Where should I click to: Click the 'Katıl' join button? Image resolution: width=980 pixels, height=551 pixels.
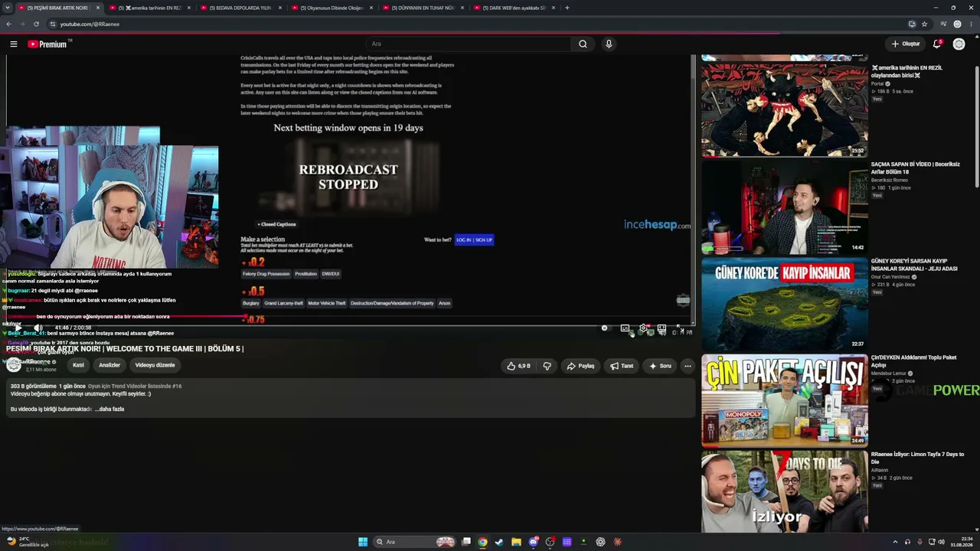[78, 366]
